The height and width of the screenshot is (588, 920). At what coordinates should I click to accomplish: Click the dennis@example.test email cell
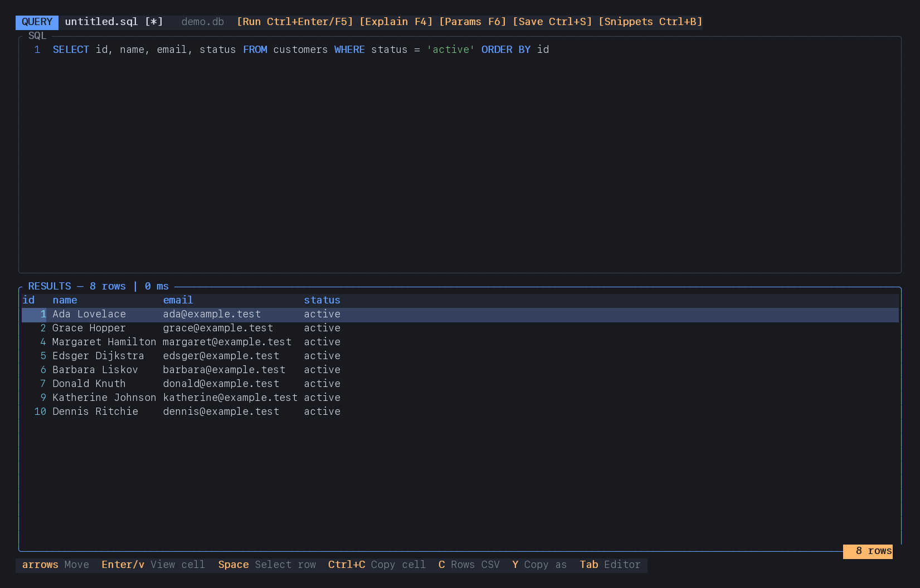point(221,411)
